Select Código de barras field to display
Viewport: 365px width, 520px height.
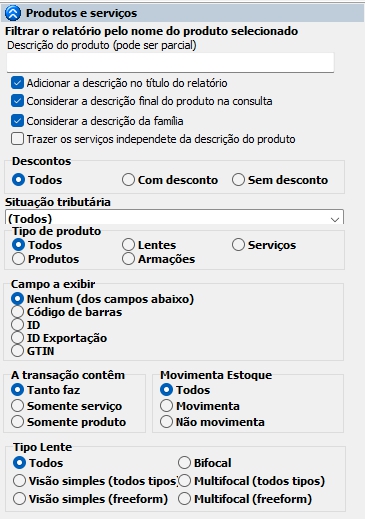[17, 312]
